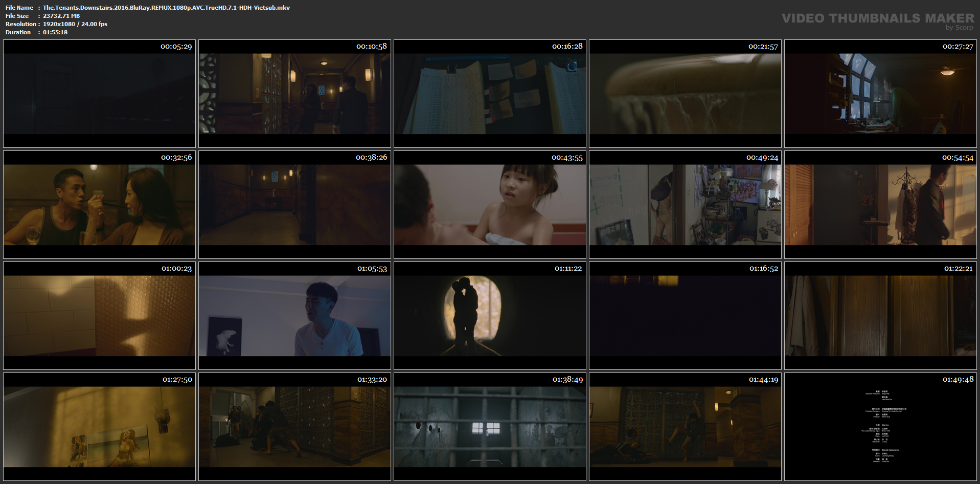This screenshot has height=484, width=980.
Task: Click the 01:00:23 timestamp
Action: pos(177,269)
